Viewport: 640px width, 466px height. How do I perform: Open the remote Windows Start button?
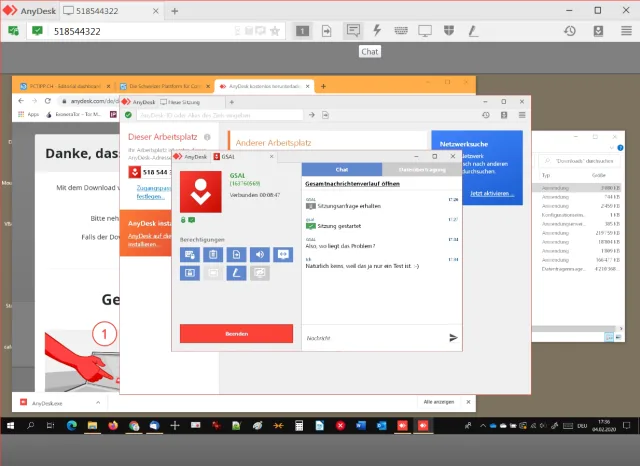click(11, 426)
